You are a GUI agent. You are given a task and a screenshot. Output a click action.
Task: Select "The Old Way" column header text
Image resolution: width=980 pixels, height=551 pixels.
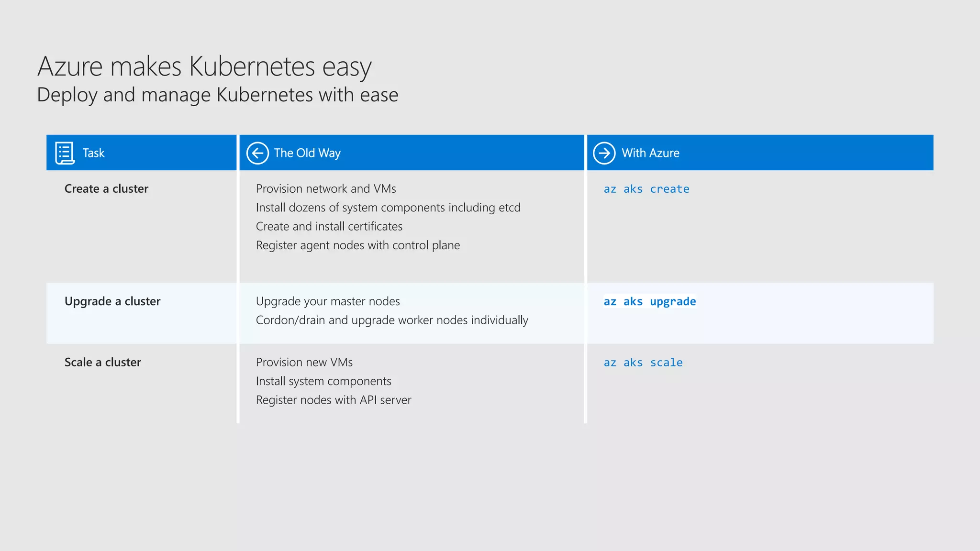coord(307,153)
